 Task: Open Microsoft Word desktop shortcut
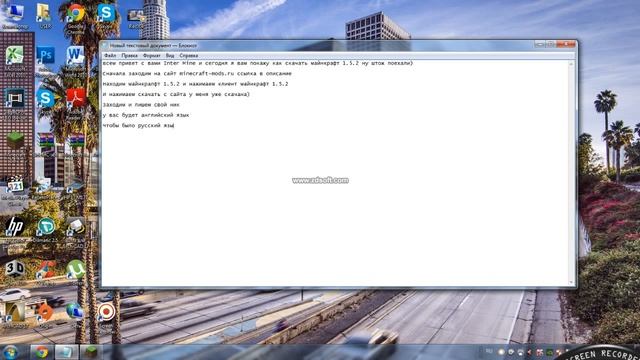(x=76, y=55)
